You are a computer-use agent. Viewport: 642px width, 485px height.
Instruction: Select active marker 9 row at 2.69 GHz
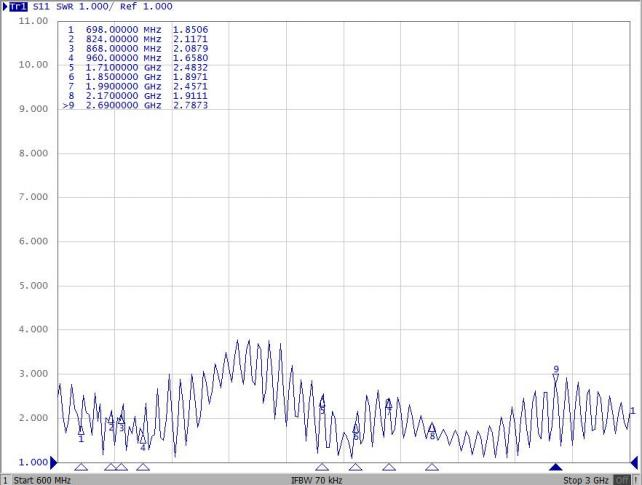[x=136, y=105]
